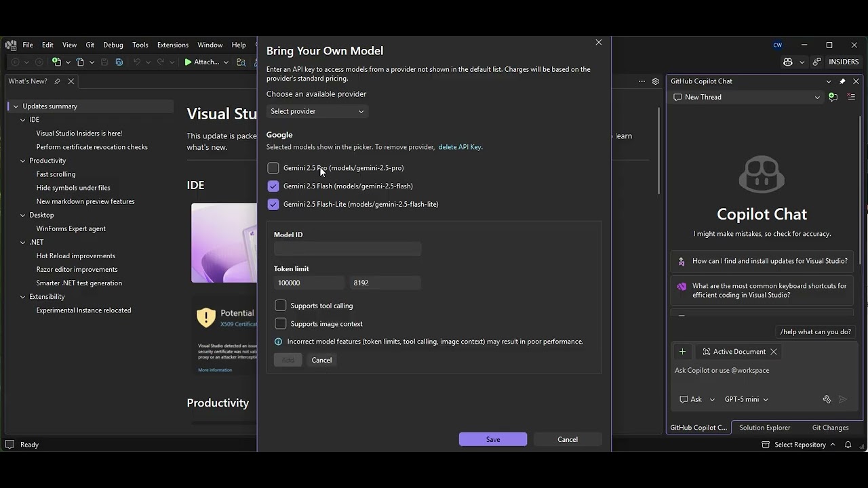Click Select Repository in status bar

point(799,445)
